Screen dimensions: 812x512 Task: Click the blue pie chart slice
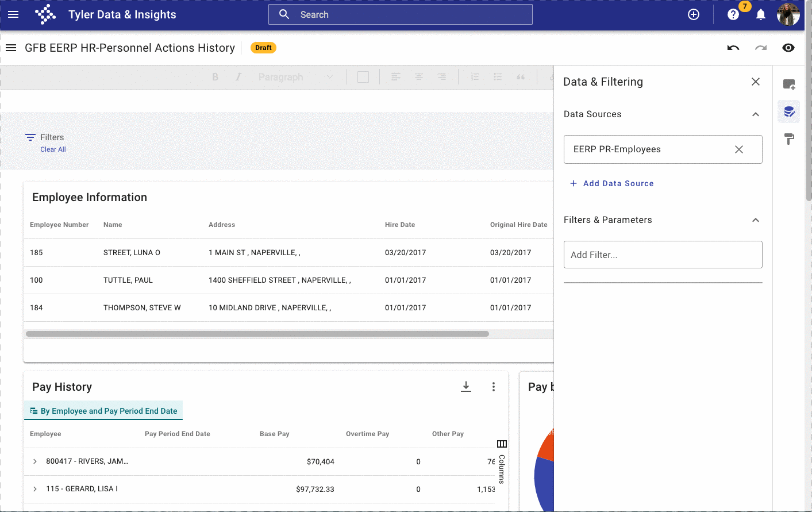click(x=544, y=484)
